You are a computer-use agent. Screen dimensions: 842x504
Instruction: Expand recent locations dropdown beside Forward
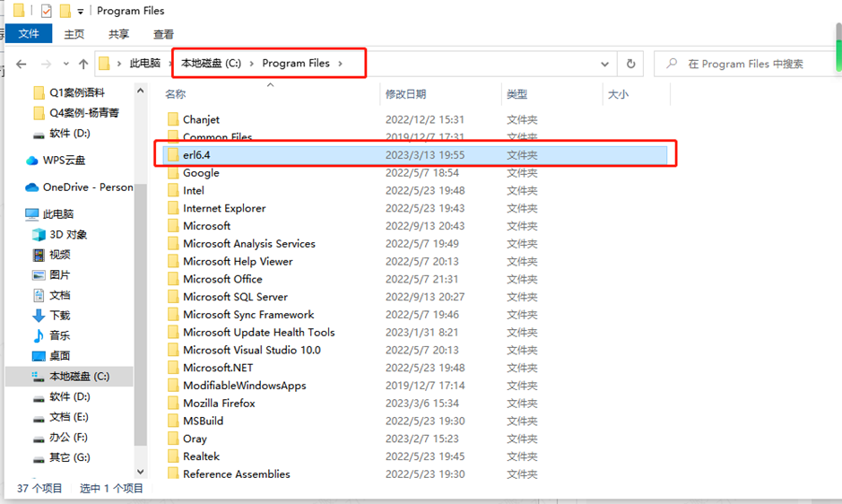[x=65, y=64]
